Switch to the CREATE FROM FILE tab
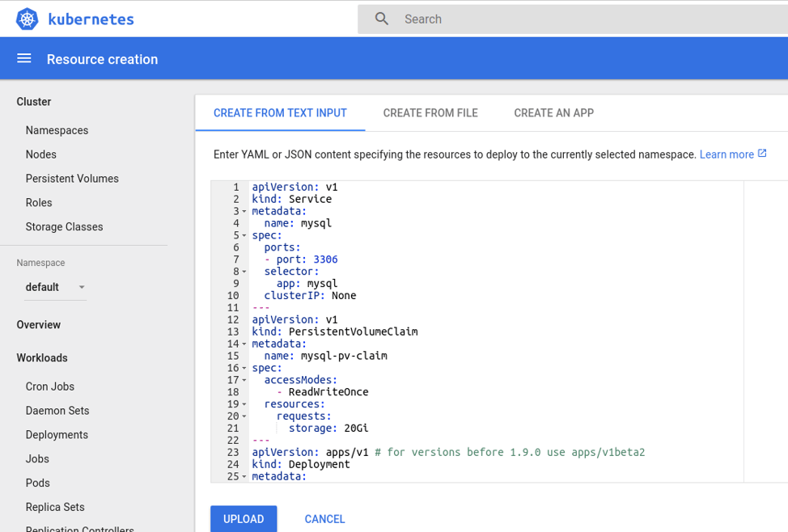Viewport: 788px width, 532px height. (x=430, y=112)
